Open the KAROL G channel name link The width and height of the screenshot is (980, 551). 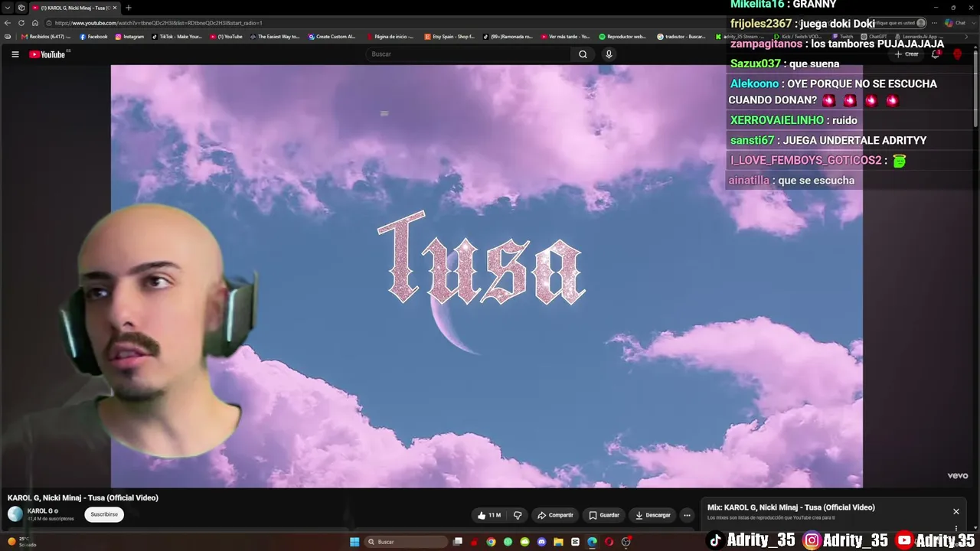[40, 511]
